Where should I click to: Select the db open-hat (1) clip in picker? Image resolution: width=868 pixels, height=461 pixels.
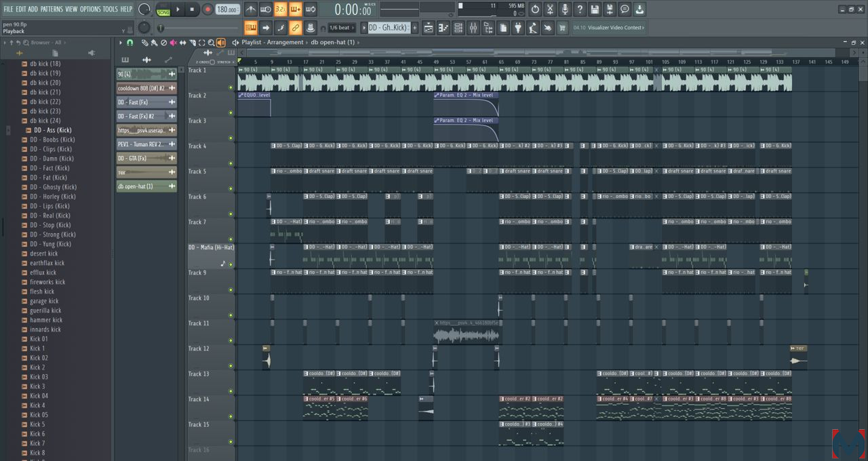pyautogui.click(x=146, y=186)
